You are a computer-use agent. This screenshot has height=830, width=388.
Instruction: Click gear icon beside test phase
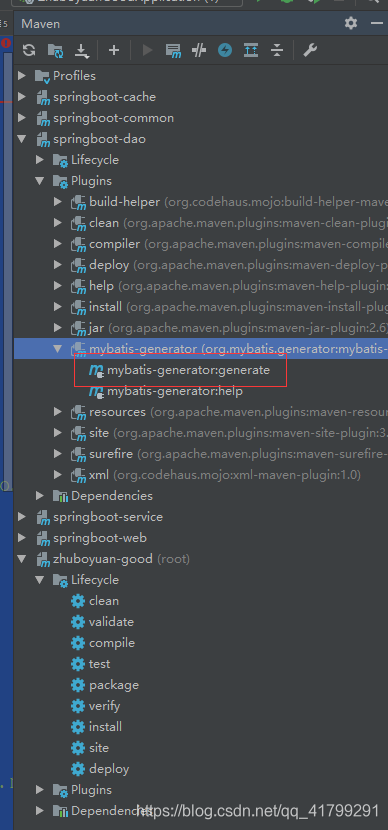pyautogui.click(x=78, y=664)
